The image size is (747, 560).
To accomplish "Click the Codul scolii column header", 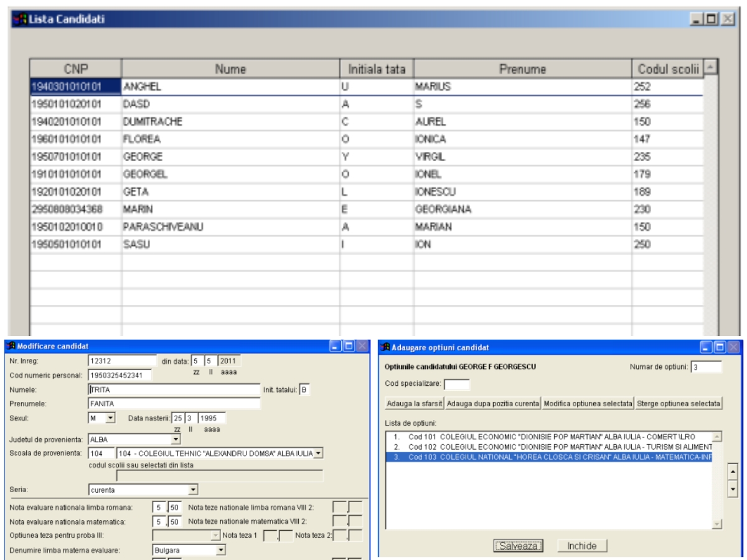I will [x=667, y=69].
